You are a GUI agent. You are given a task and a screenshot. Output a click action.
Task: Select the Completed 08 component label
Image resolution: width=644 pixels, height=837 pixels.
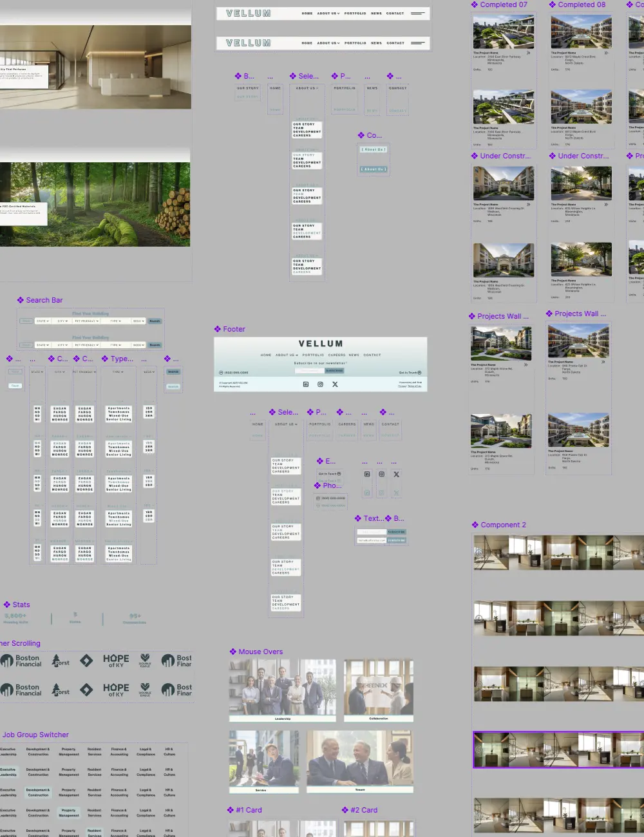click(x=582, y=5)
